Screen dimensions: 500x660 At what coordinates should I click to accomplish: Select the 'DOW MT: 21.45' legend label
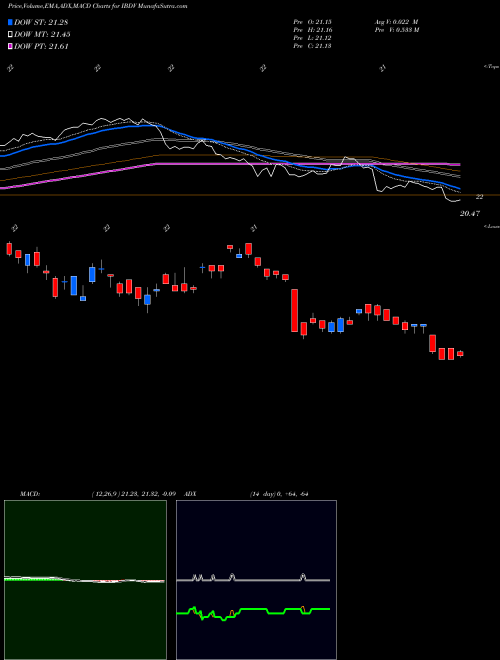point(42,35)
